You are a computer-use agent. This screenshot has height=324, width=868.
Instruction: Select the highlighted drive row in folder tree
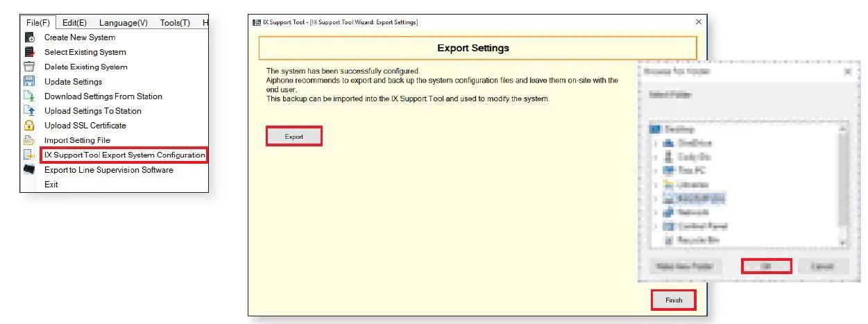point(696,198)
